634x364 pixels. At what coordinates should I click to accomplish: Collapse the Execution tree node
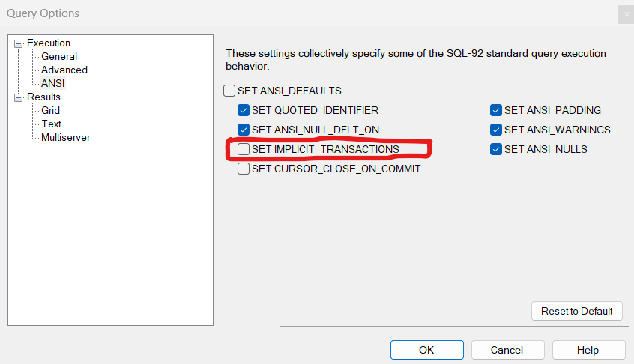19,43
